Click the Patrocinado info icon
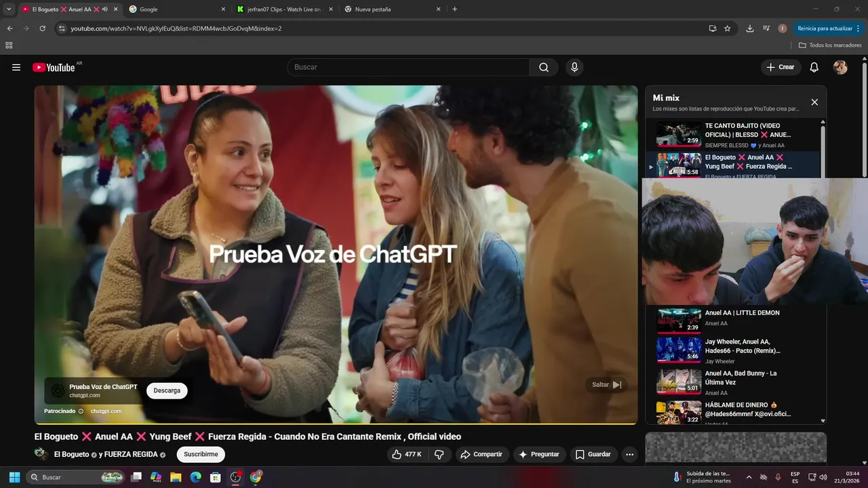 click(x=81, y=411)
